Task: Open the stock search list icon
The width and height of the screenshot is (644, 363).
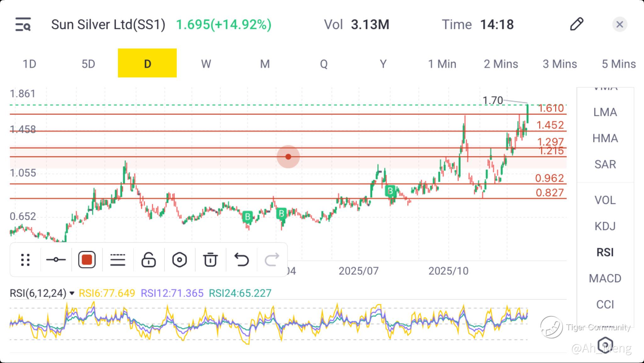Action: [x=23, y=25]
